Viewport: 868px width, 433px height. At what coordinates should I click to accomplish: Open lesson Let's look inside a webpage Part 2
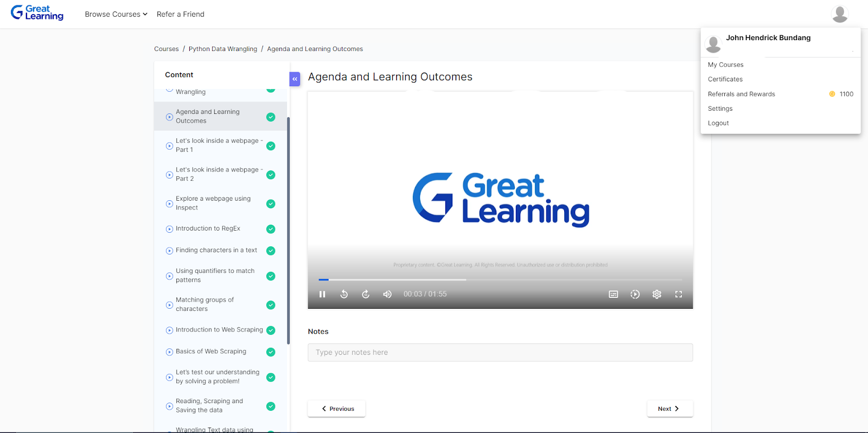coord(219,174)
